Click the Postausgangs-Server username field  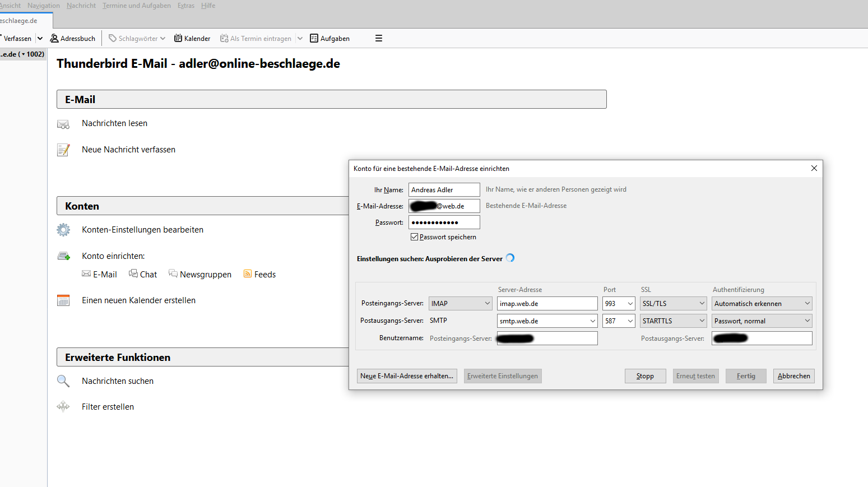[762, 338]
